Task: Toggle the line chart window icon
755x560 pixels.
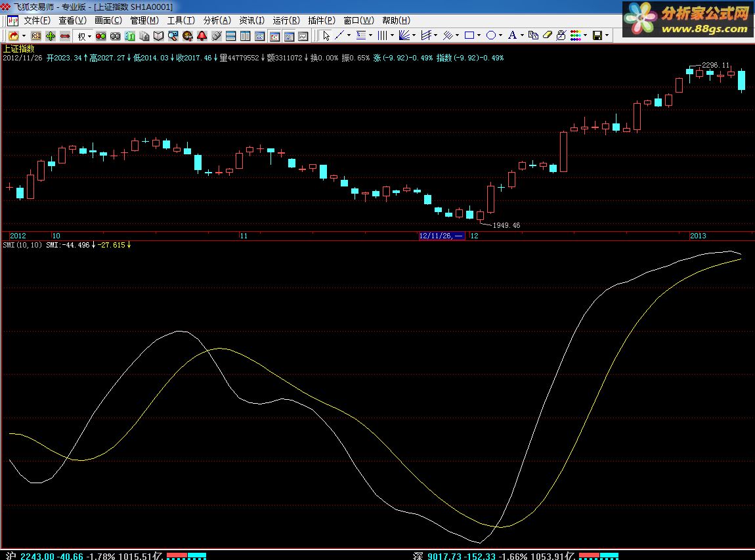Action: (303, 35)
